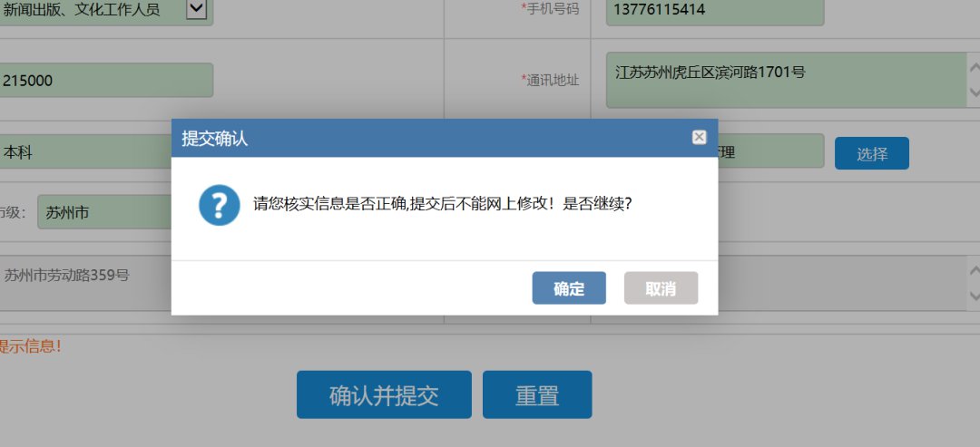Click the text area showing 苏州市劳动路359号
980x447 pixels.
tap(85, 283)
